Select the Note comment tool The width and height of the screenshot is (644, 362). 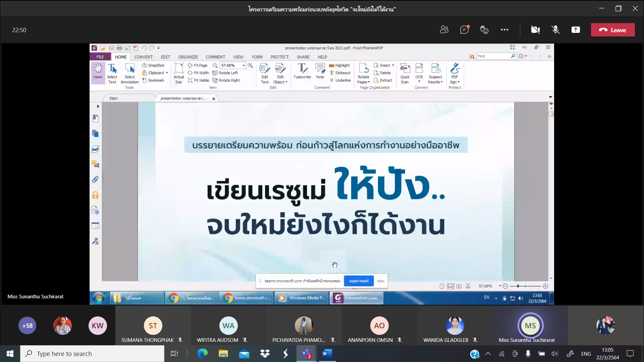click(320, 71)
